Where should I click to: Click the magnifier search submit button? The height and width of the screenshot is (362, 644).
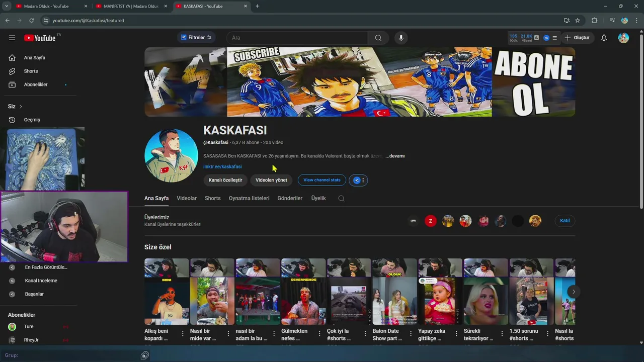point(378,38)
